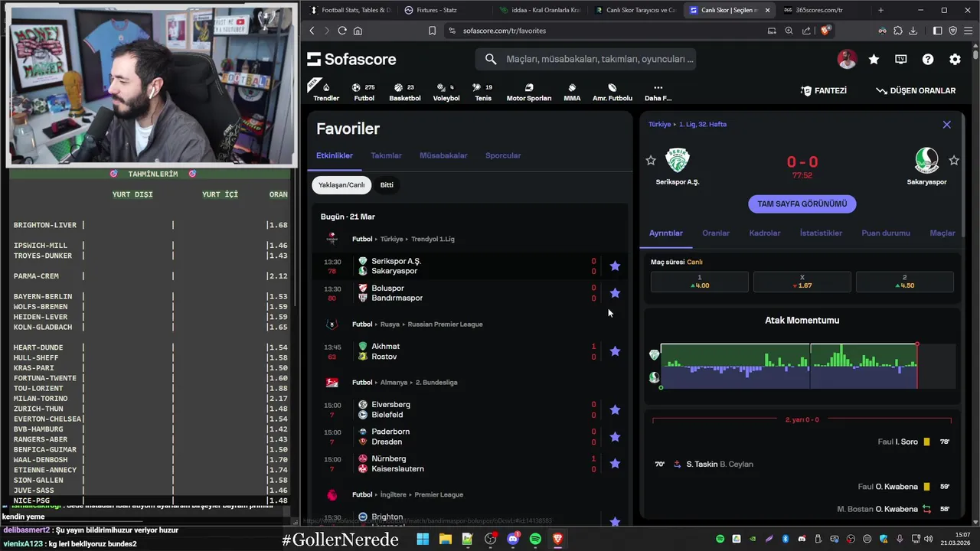Open the MMA category
This screenshot has width=980, height=551.
572,92
